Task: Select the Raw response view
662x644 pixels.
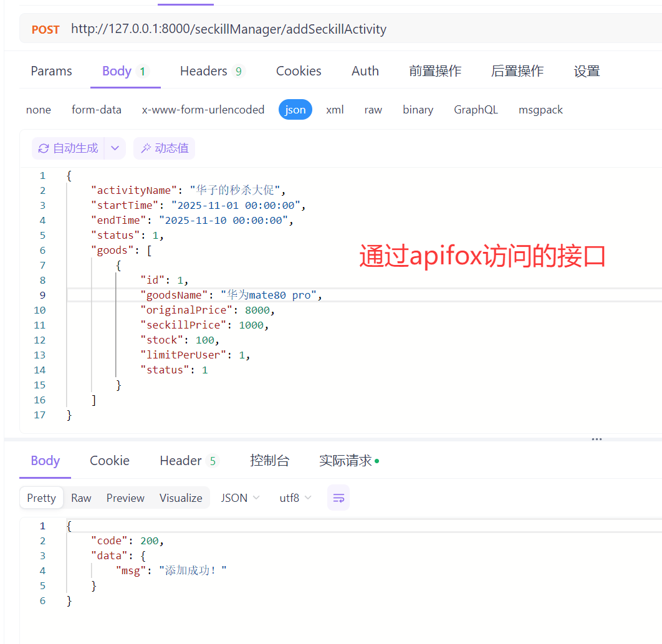Action: (81, 498)
